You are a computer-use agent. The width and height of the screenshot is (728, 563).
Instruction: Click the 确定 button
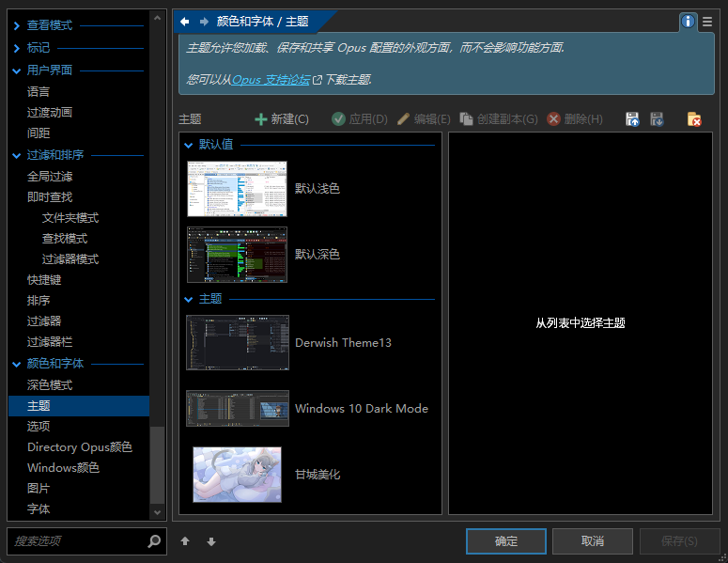click(x=505, y=541)
